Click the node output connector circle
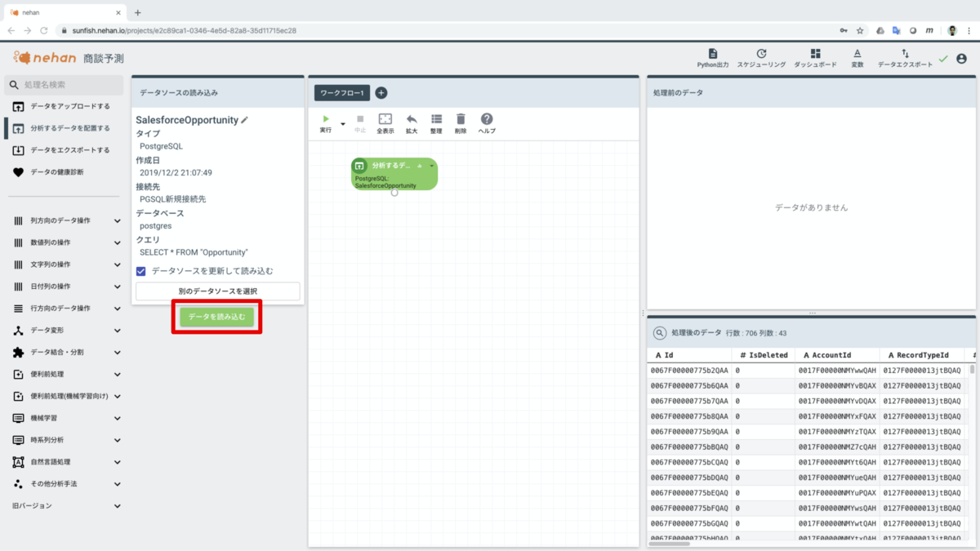 (x=394, y=193)
